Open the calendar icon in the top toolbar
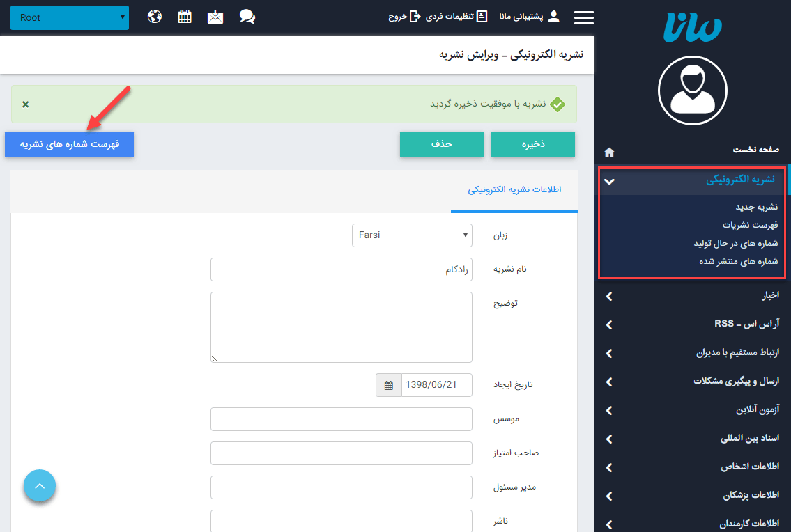The height and width of the screenshot is (532, 791). 184,17
